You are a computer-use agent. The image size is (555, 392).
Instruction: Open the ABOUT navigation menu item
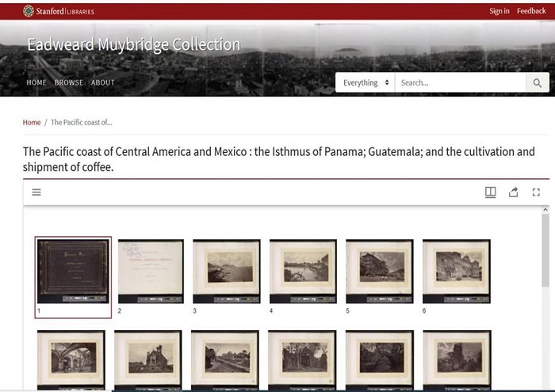coord(102,83)
